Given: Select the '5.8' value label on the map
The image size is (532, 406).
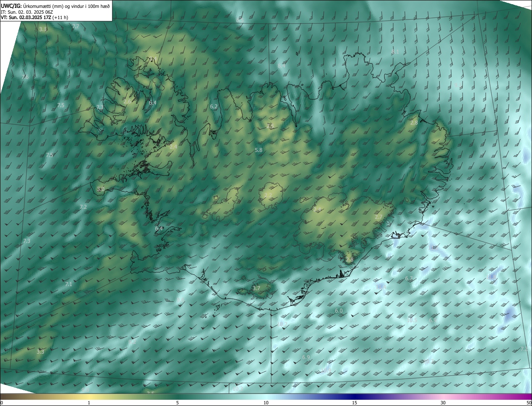Looking at the screenshot, I should (x=259, y=150).
